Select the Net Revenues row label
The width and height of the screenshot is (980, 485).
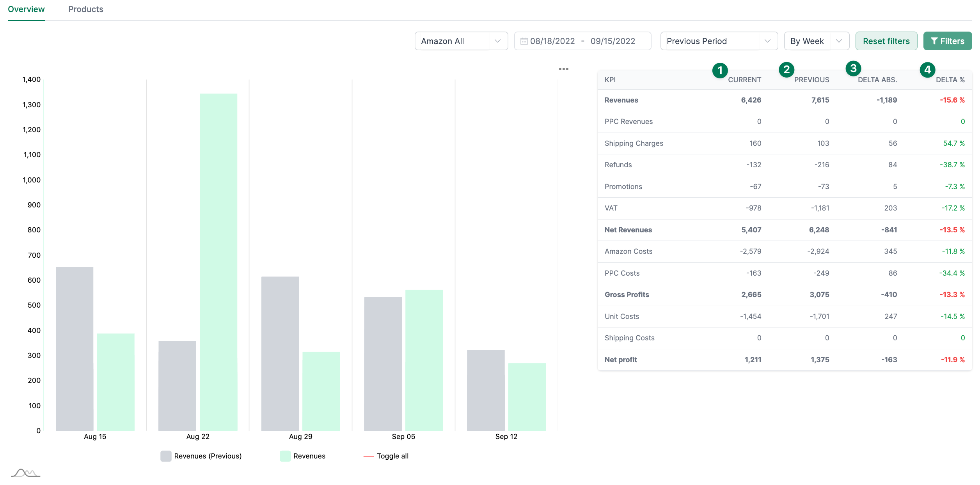click(628, 230)
